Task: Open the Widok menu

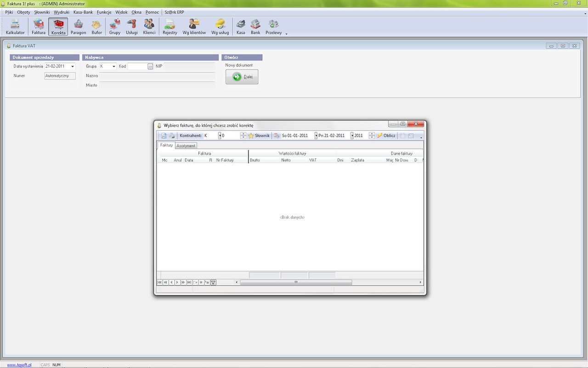Action: click(x=121, y=12)
